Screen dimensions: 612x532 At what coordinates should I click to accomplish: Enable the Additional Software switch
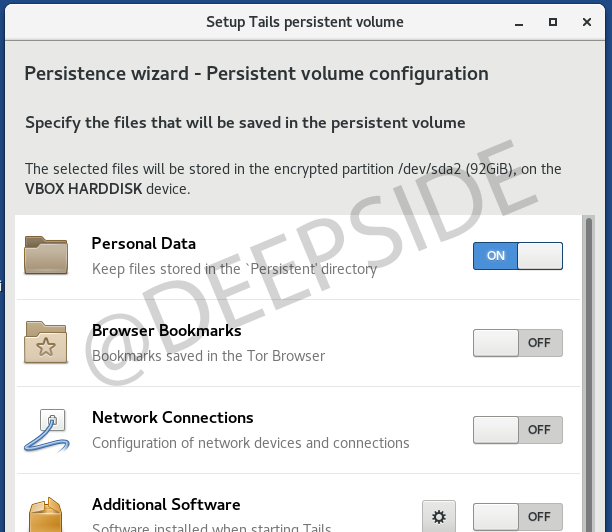[x=517, y=517]
